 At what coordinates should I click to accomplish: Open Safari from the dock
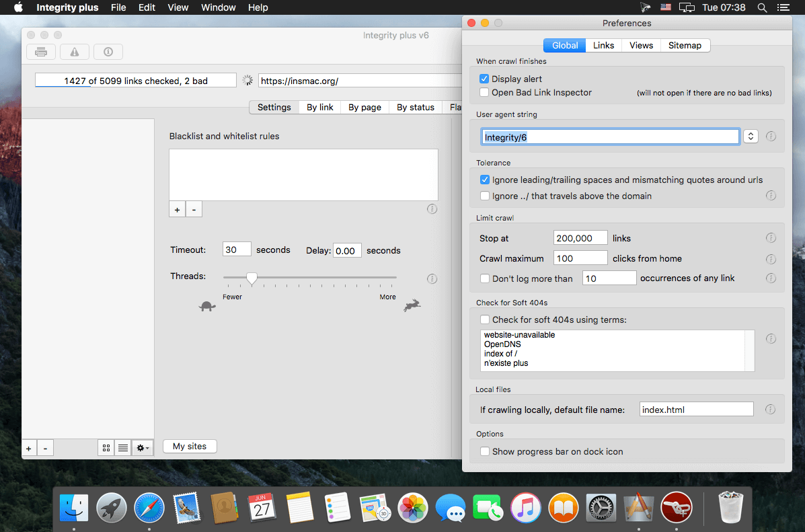point(149,508)
